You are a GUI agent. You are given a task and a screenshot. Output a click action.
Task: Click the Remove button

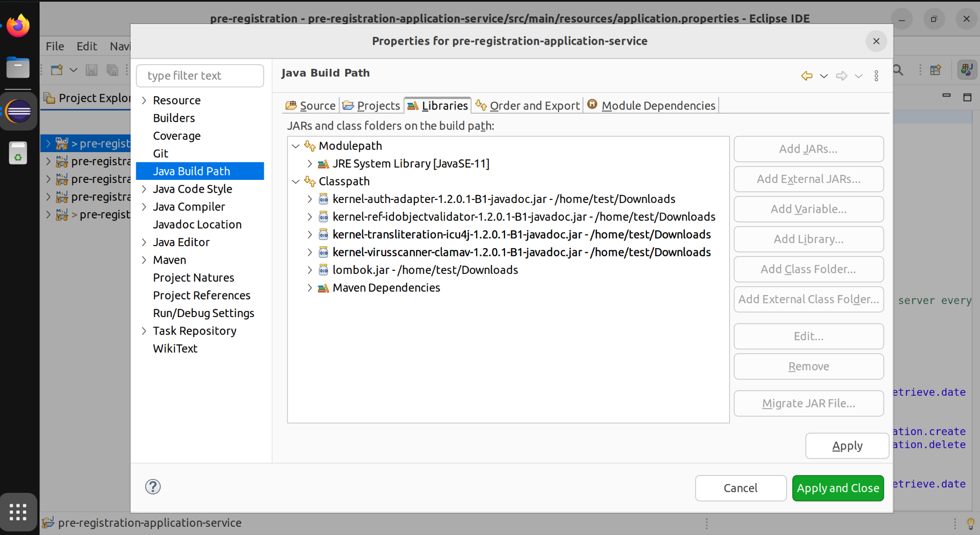(x=808, y=366)
